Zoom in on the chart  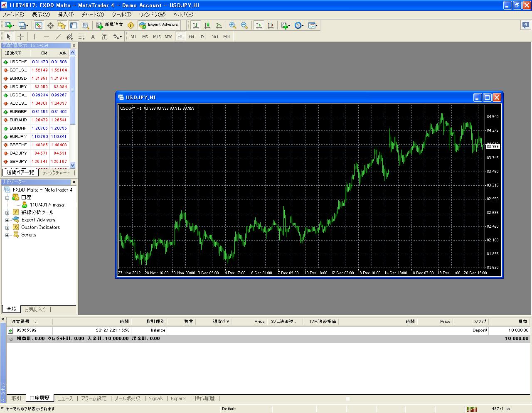tap(232, 26)
